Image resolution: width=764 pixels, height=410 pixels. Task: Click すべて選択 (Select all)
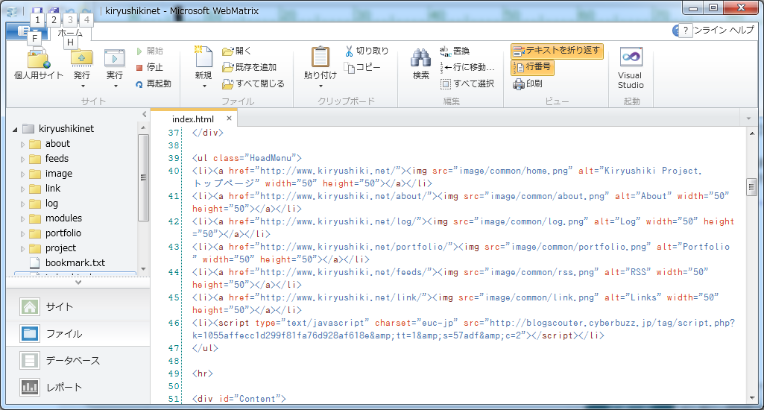click(467, 84)
